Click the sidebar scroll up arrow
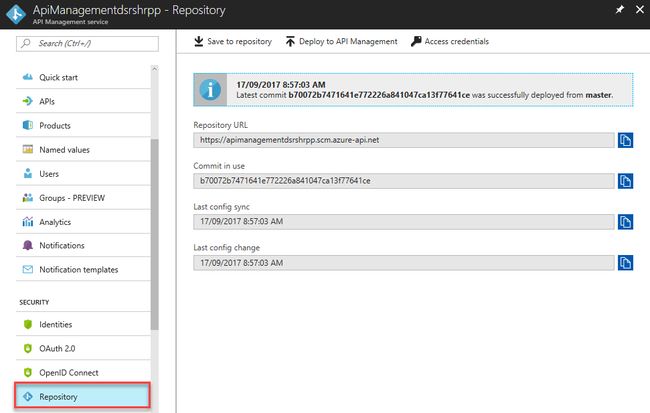 click(x=155, y=69)
